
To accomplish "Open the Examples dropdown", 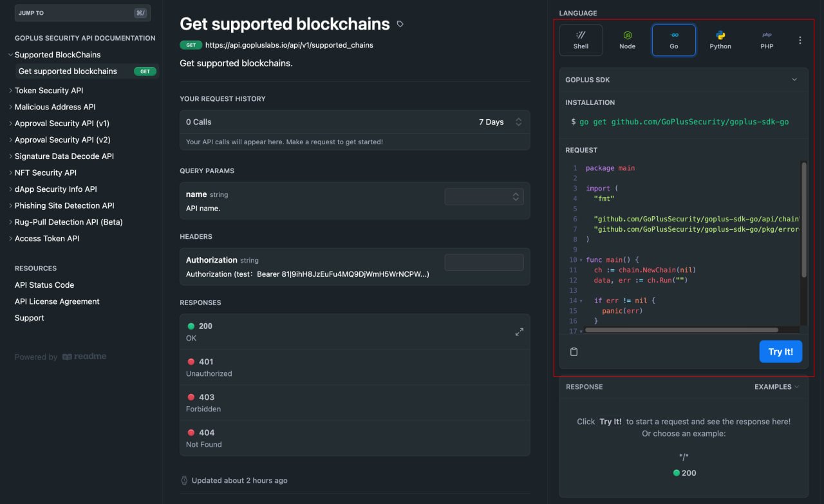I will tap(777, 387).
